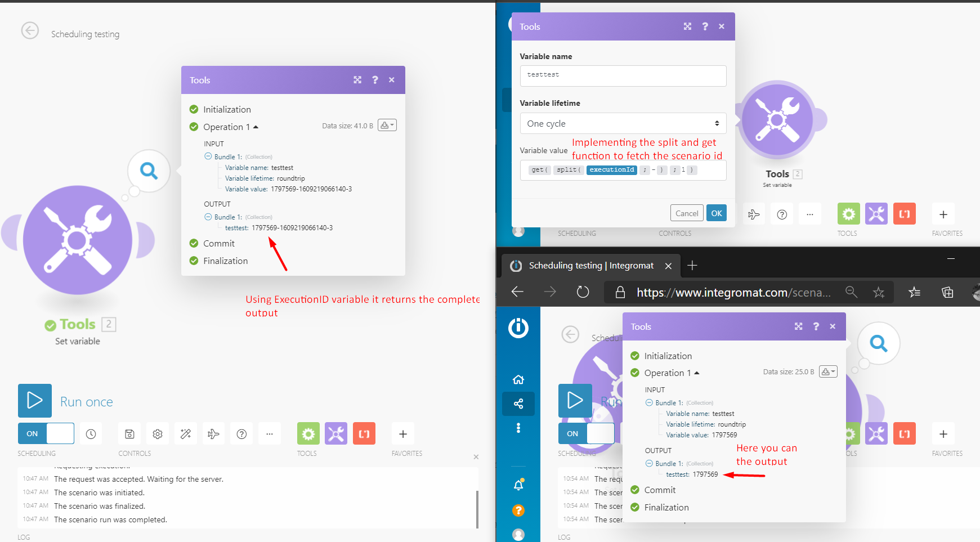Screen dimensions: 980x542
Task: Click the Integromat logo in the blue sidebar
Action: [518, 328]
